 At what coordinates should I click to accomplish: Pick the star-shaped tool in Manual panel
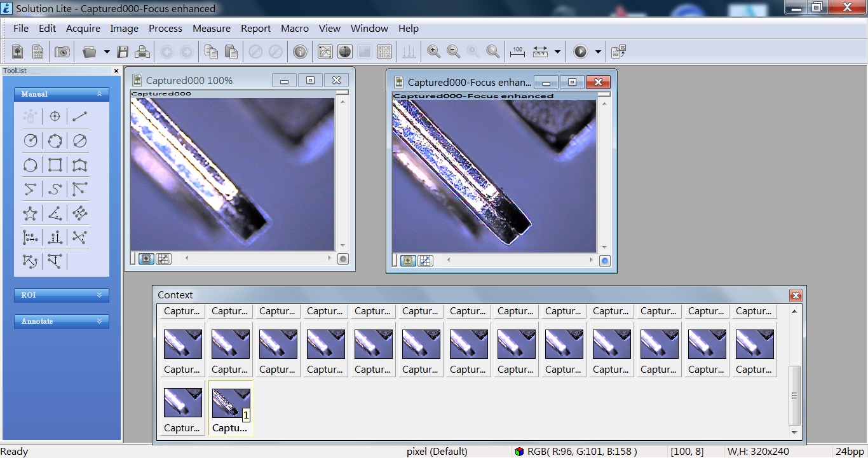pyautogui.click(x=30, y=214)
